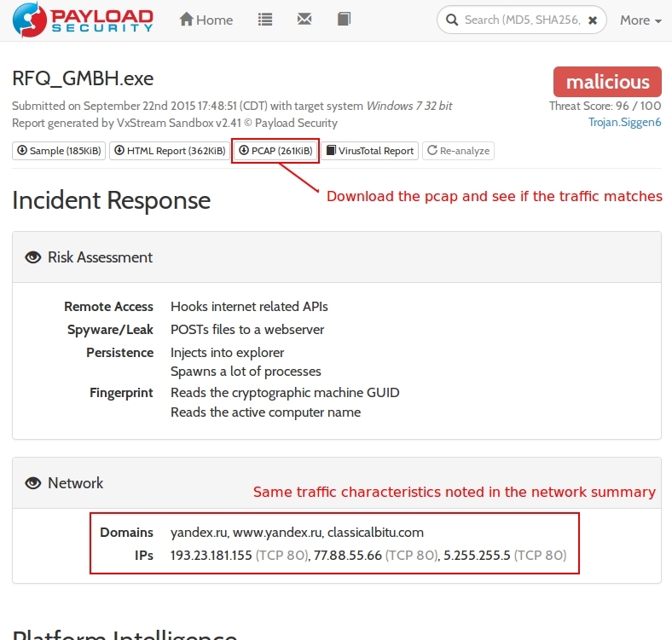Select 'Reads the active computer name'
Screen dimensions: 672x640
[x=266, y=412]
